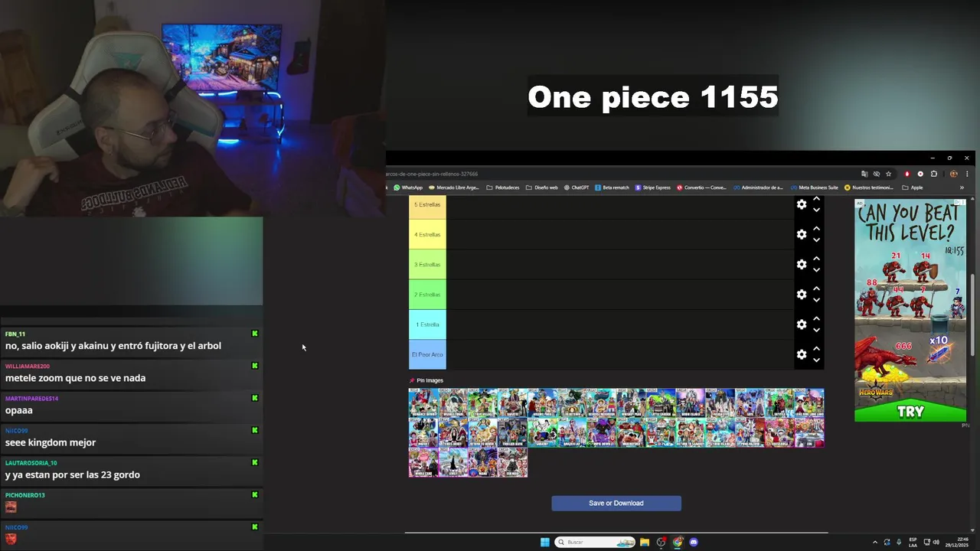This screenshot has height=551, width=980.
Task: Select the Impel Down arc thumbnail
Action: click(602, 432)
